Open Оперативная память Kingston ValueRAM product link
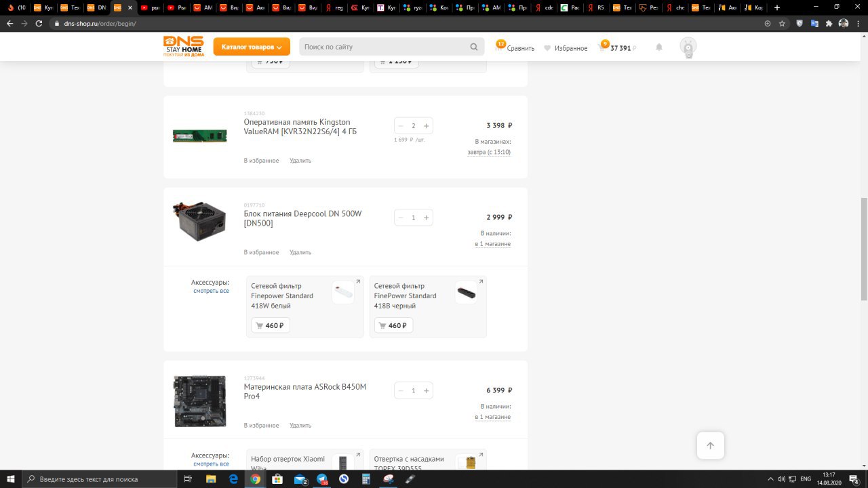868x488 pixels. click(x=300, y=127)
